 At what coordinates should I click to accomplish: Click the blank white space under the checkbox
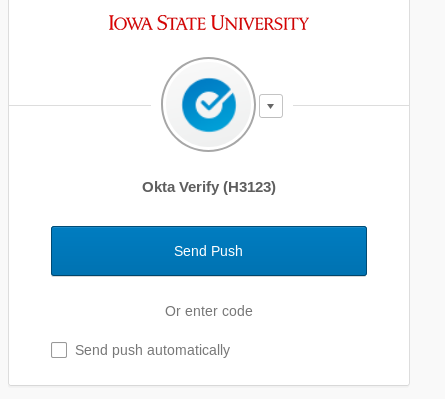209,372
